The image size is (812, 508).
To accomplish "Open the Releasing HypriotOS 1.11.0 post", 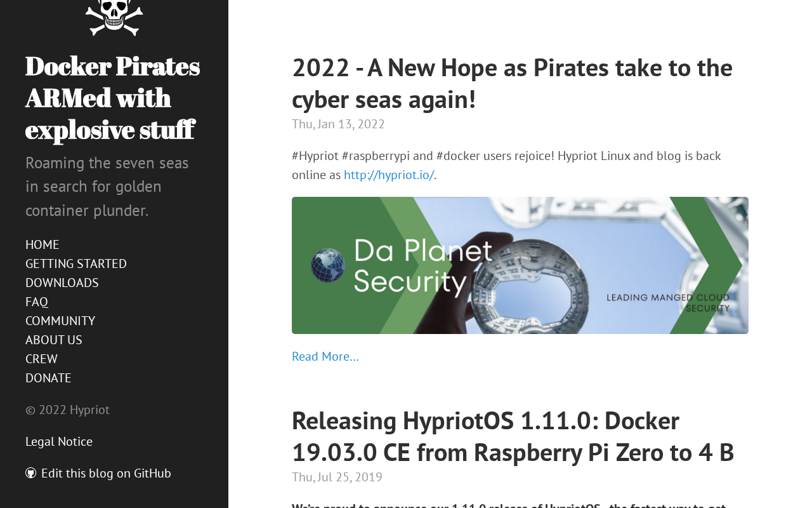I will point(513,436).
